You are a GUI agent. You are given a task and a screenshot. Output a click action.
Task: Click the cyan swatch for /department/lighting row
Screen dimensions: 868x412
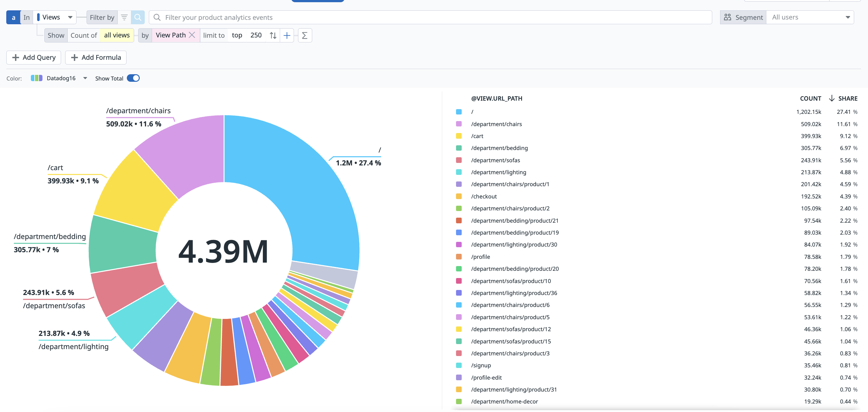tap(459, 172)
